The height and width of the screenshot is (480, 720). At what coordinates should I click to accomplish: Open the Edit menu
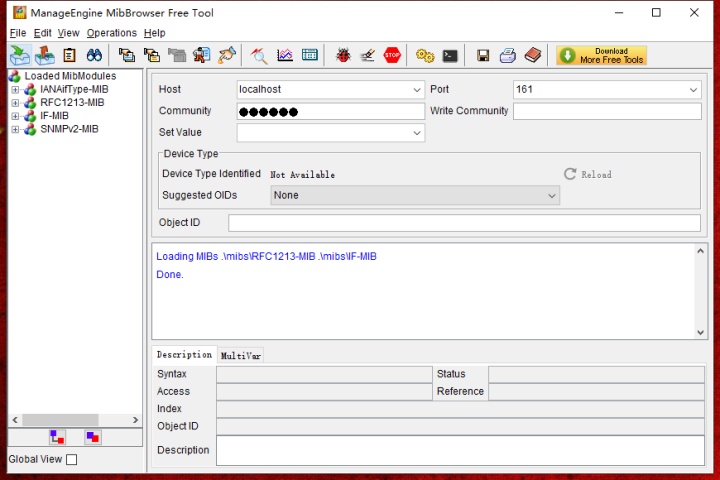[x=42, y=33]
